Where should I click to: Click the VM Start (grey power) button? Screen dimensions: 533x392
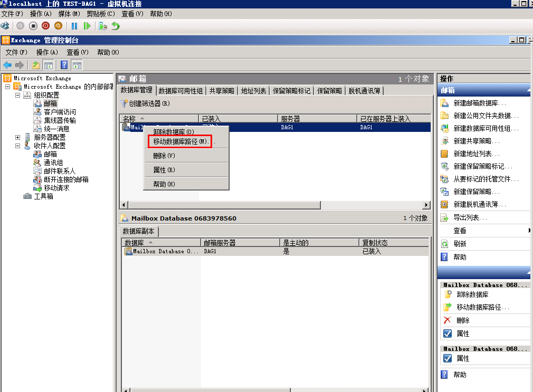tap(21, 26)
